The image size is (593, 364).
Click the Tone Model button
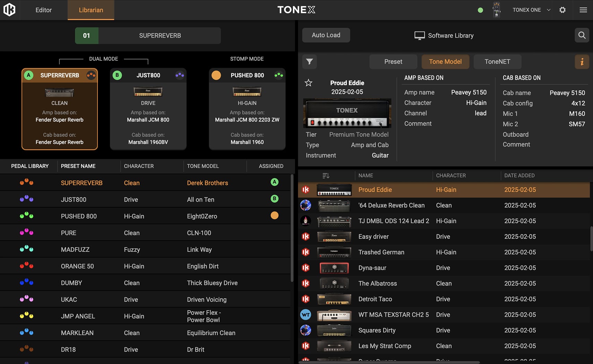[x=445, y=62]
